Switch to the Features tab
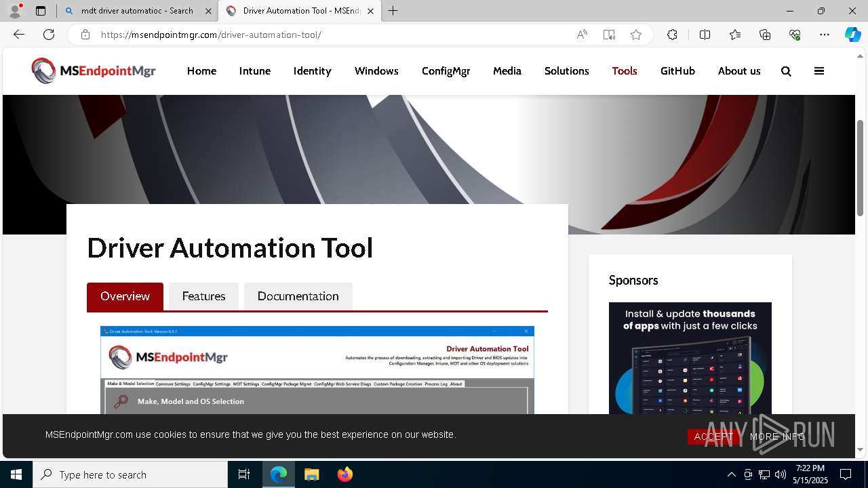 203,296
